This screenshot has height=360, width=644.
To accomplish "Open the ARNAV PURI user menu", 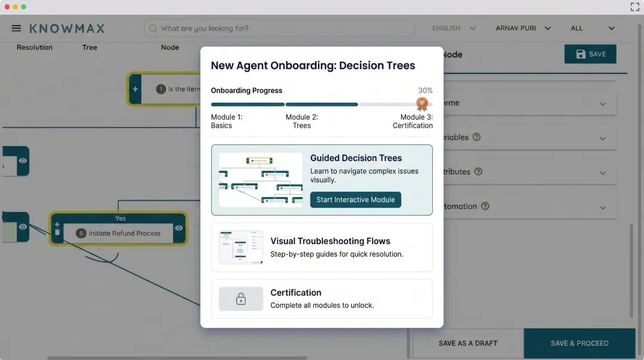I will coord(523,28).
